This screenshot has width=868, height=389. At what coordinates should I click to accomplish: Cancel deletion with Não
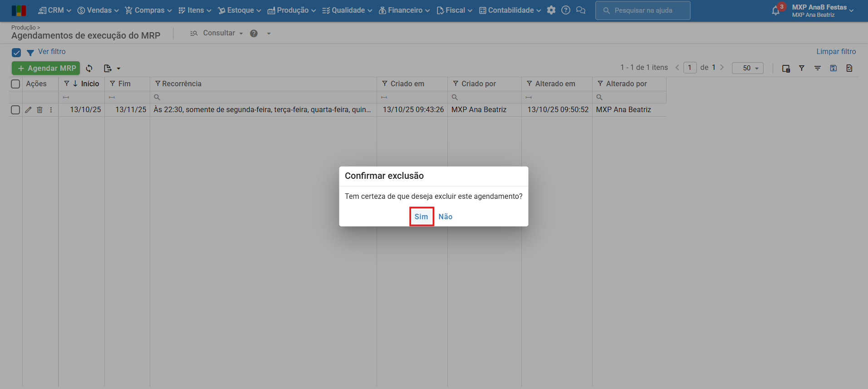[x=446, y=217]
